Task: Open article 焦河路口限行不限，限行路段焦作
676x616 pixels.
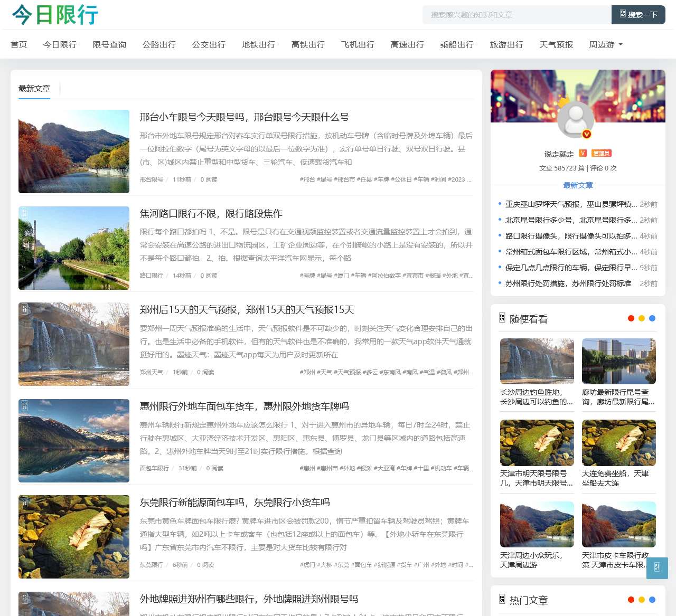Action: pos(211,214)
